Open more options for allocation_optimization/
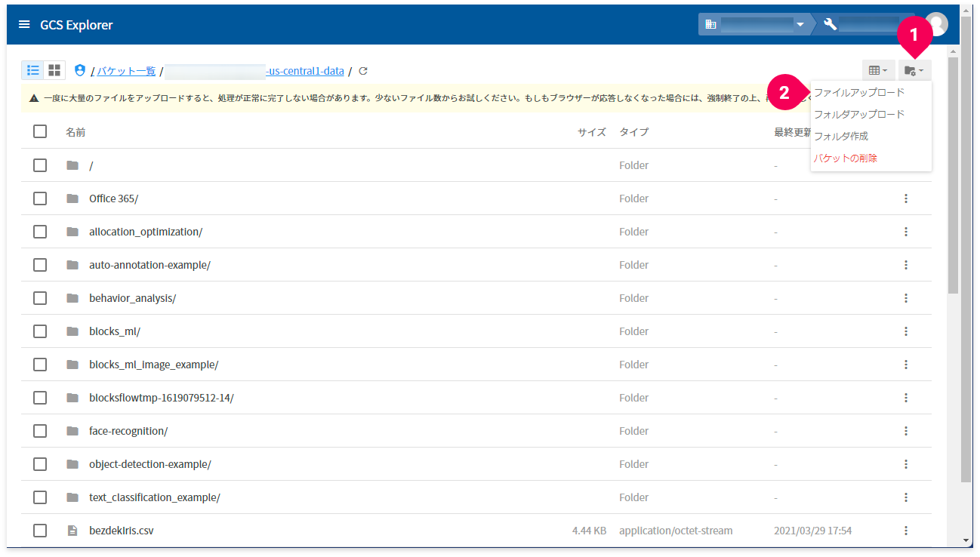 (x=906, y=232)
